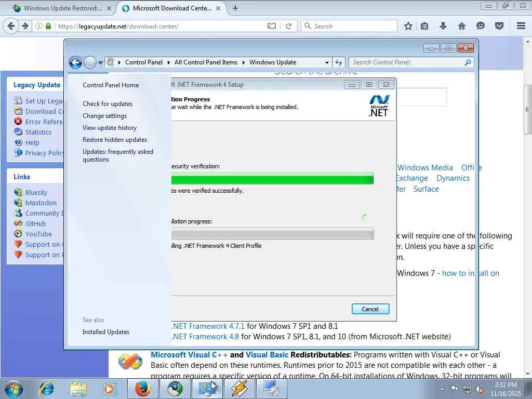Image resolution: width=532 pixels, height=399 pixels.
Task: Open .NET Framework 4.7.1 download link
Action: [208, 326]
